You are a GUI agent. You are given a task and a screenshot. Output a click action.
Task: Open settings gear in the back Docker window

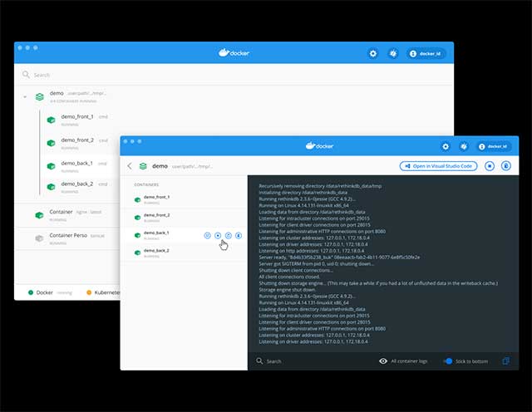(373, 54)
